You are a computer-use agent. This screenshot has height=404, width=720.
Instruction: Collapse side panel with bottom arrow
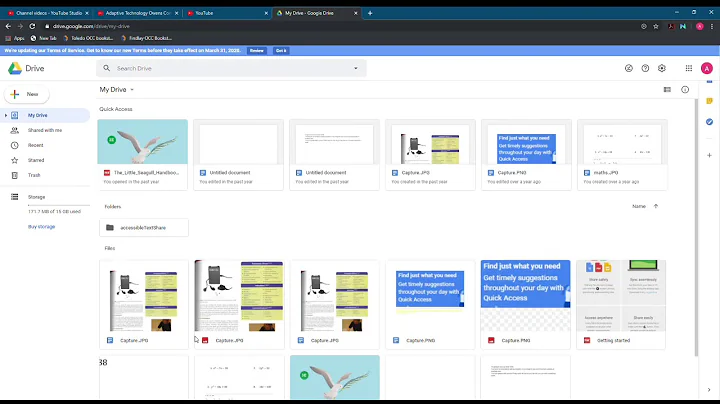[709, 390]
